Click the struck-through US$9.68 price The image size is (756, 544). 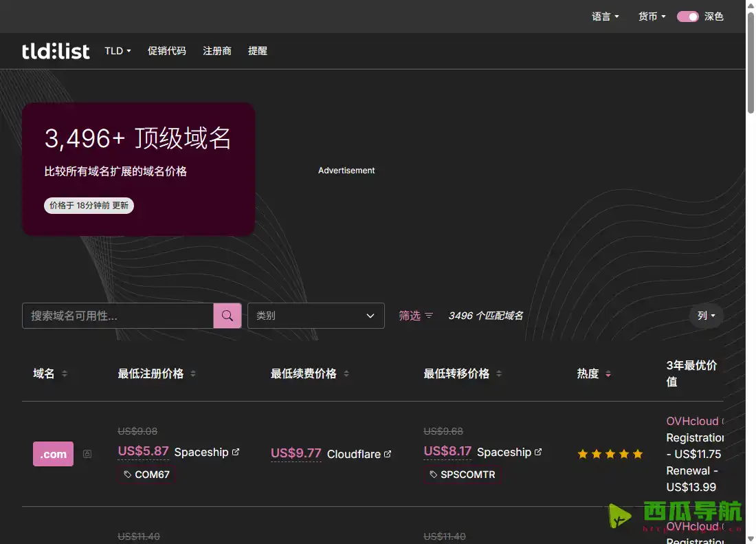click(443, 431)
